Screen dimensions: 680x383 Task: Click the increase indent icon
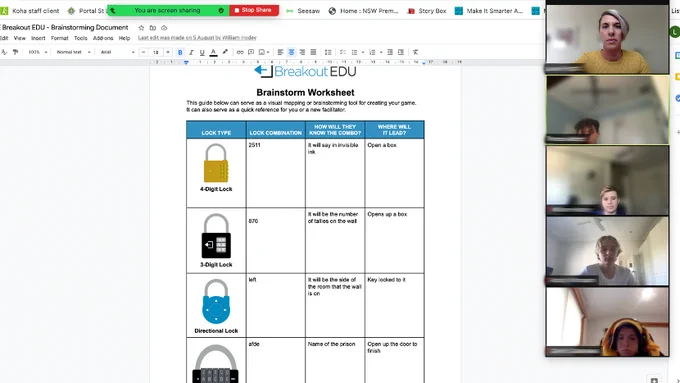click(401, 52)
